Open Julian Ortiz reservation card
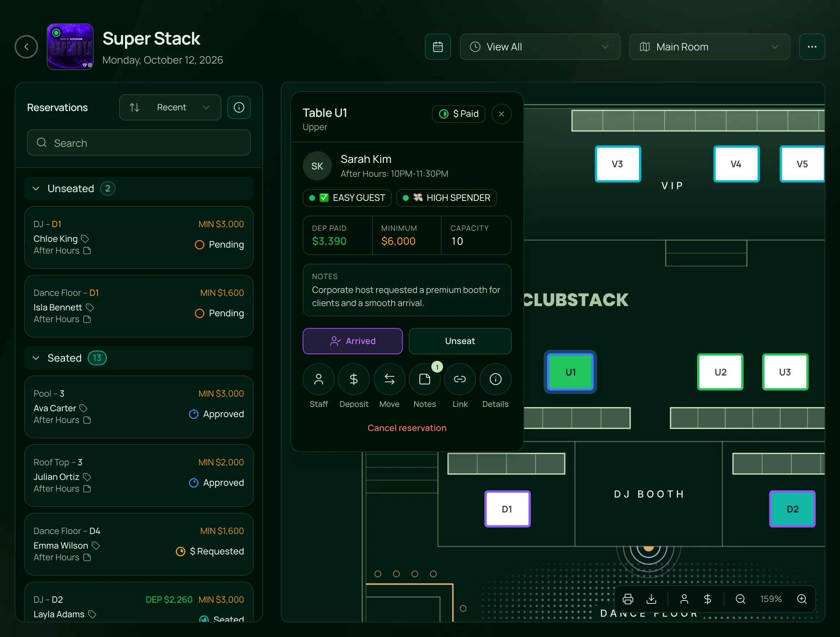This screenshot has height=637, width=840. click(x=139, y=476)
